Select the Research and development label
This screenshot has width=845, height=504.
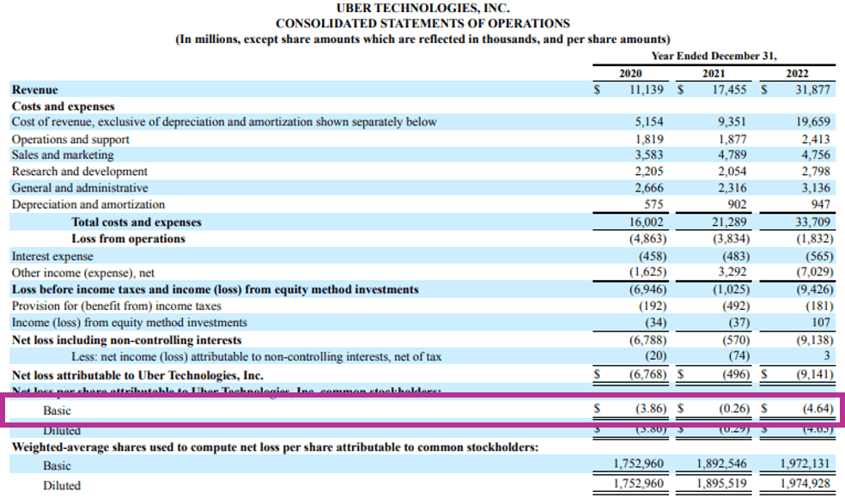[x=80, y=172]
